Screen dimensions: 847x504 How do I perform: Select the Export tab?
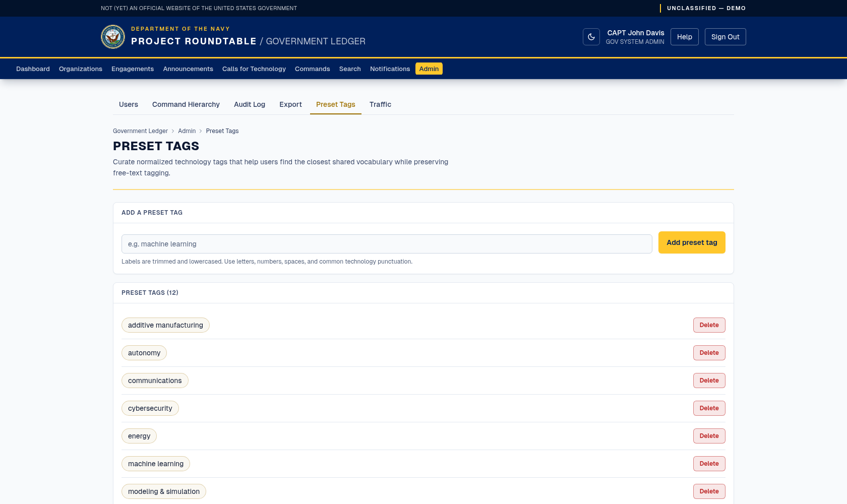tap(291, 104)
